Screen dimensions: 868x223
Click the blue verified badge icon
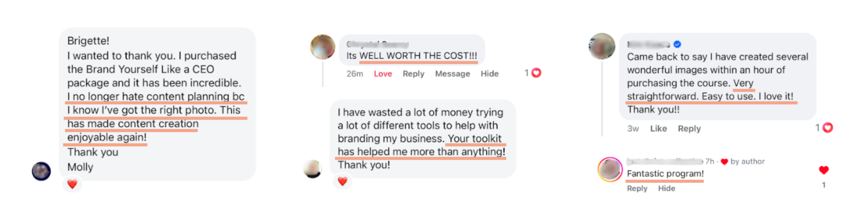(x=677, y=44)
